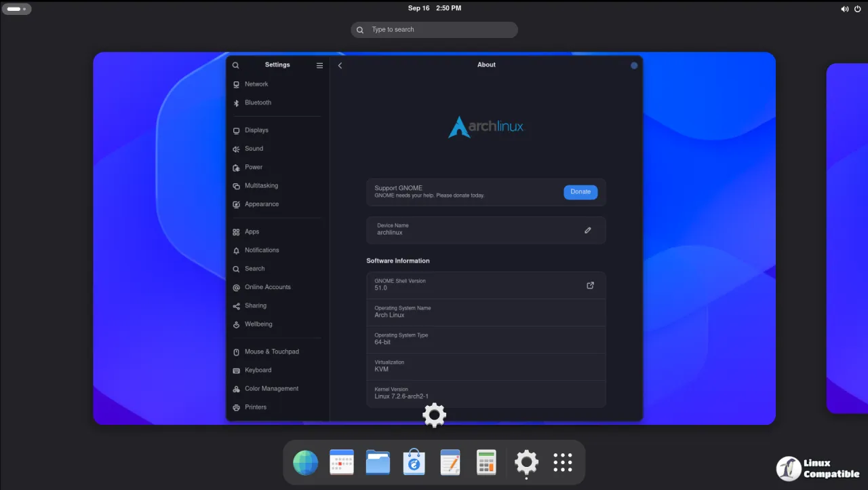This screenshot has width=868, height=490.
Task: Go back using the About header arrow
Action: coord(340,65)
